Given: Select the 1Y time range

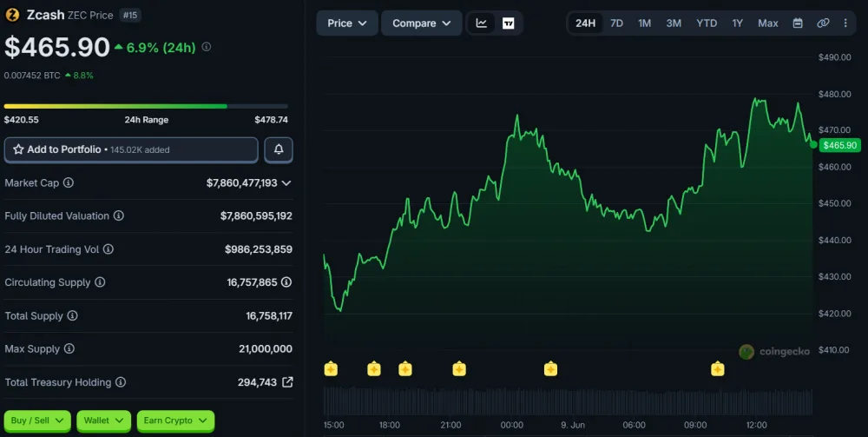Looking at the screenshot, I should pyautogui.click(x=737, y=23).
